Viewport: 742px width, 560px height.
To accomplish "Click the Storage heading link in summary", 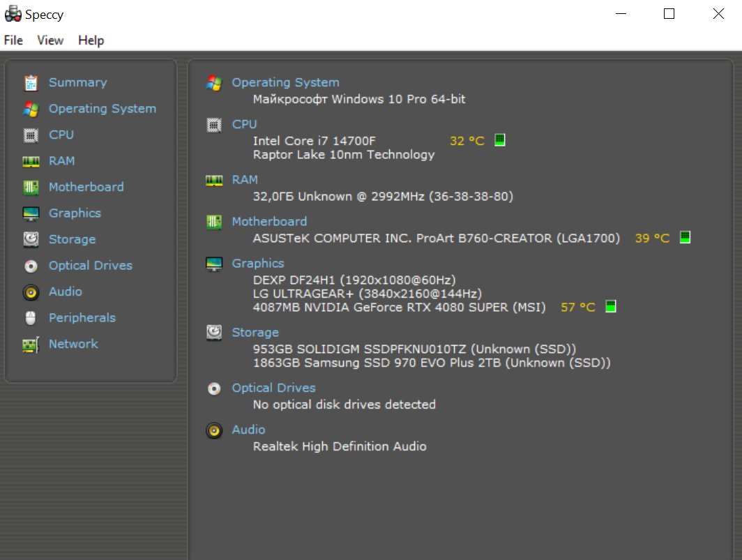I will (x=255, y=333).
